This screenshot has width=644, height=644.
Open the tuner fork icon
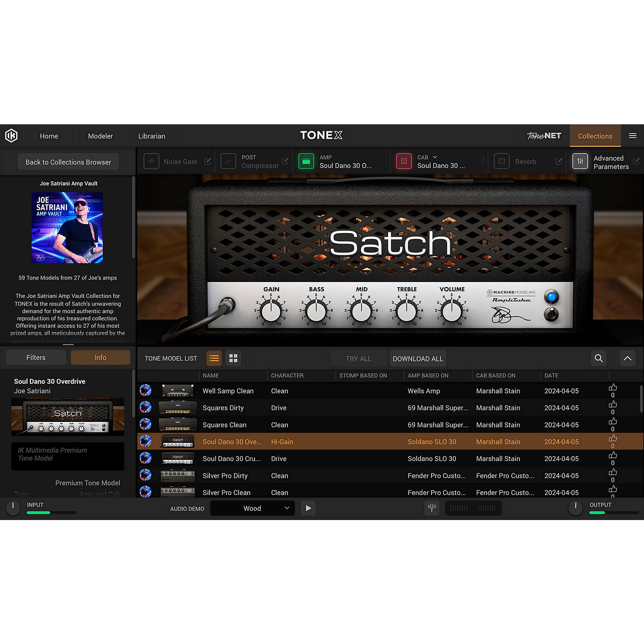[x=432, y=508]
